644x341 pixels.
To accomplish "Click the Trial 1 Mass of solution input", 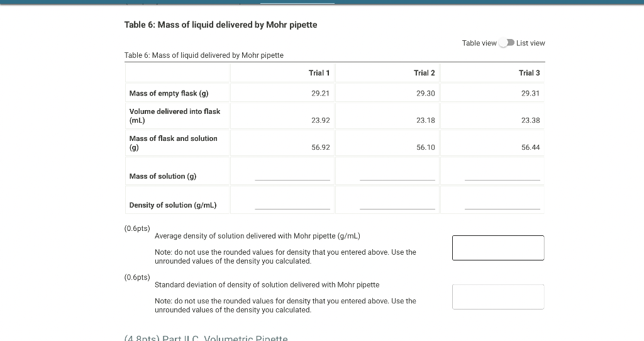I will click(292, 174).
